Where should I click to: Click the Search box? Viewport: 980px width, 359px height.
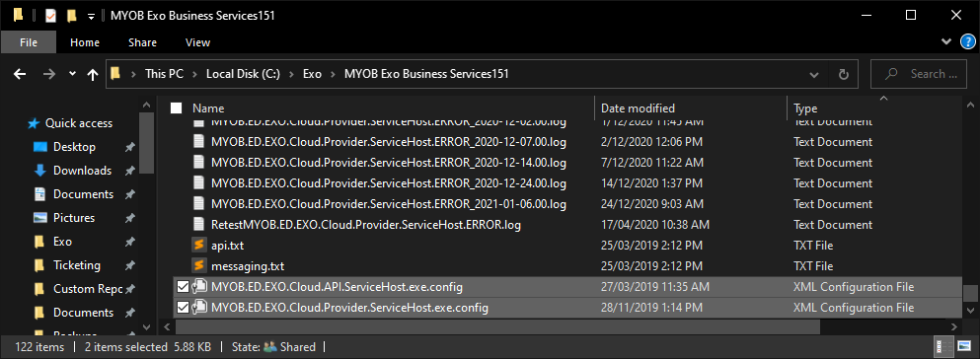tap(919, 74)
